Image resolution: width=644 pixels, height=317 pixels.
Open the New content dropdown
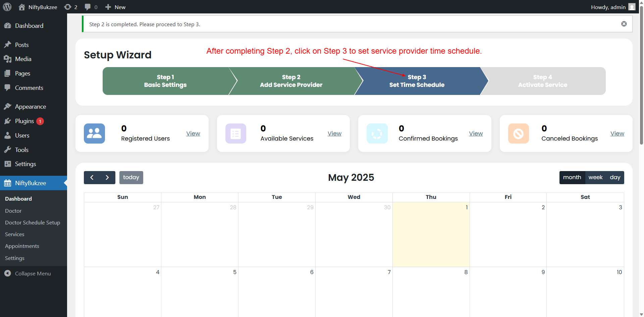(x=115, y=7)
